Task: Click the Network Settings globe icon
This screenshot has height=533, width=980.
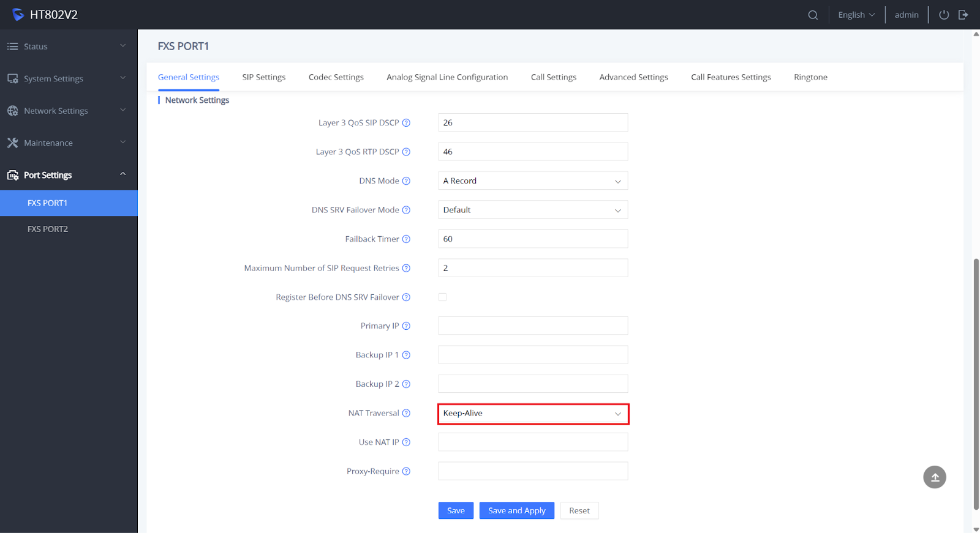Action: click(12, 111)
